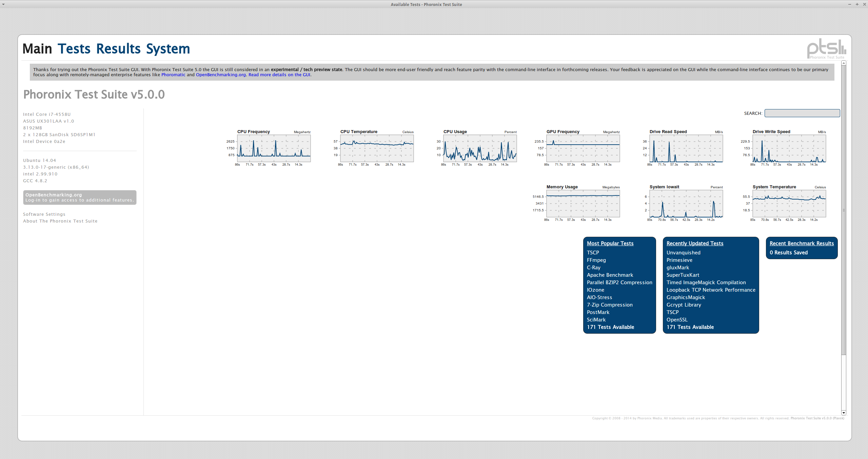Image resolution: width=868 pixels, height=459 pixels.
Task: Open the SciMark test
Action: 596,320
